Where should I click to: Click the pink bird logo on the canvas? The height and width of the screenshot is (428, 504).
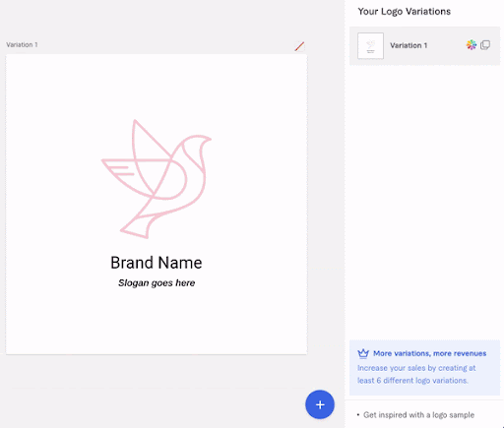click(157, 179)
